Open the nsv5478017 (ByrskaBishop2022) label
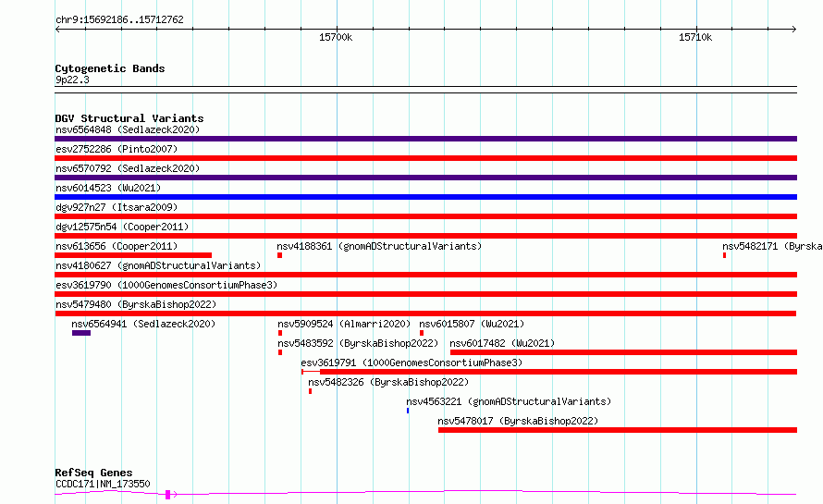The width and height of the screenshot is (823, 504). (518, 421)
